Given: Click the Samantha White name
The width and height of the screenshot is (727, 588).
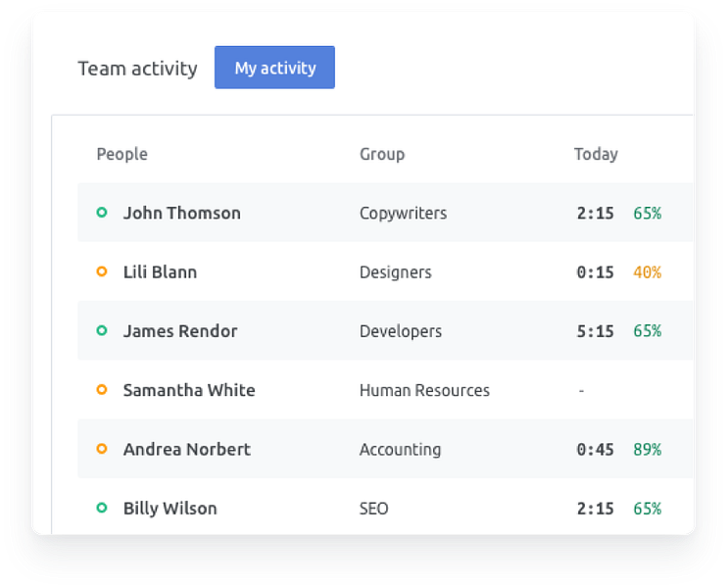Looking at the screenshot, I should click(189, 390).
